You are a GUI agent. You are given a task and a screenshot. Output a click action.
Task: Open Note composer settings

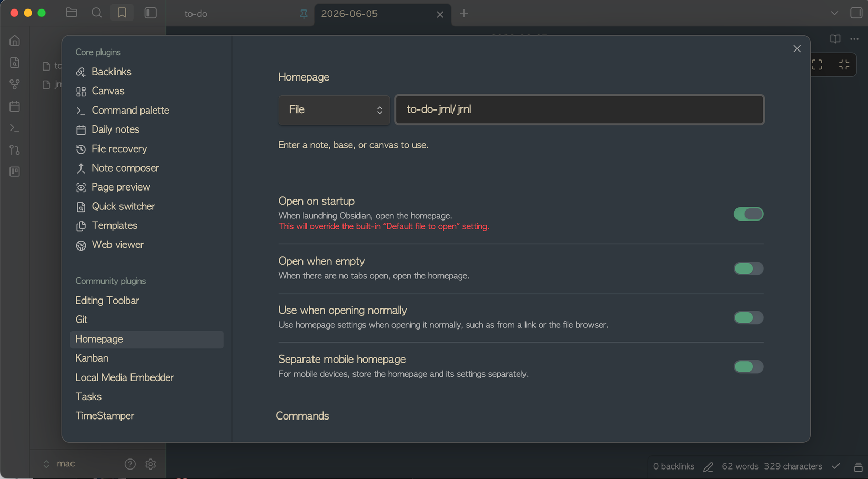146,168
